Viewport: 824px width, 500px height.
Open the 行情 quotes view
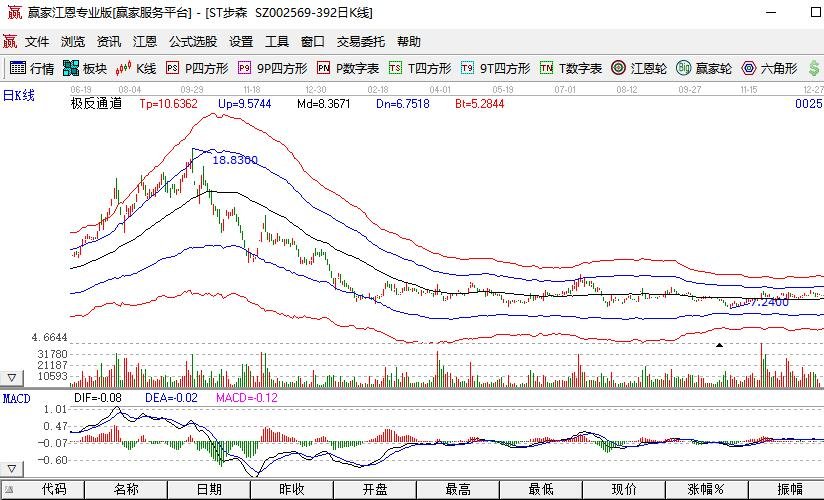click(x=32, y=68)
